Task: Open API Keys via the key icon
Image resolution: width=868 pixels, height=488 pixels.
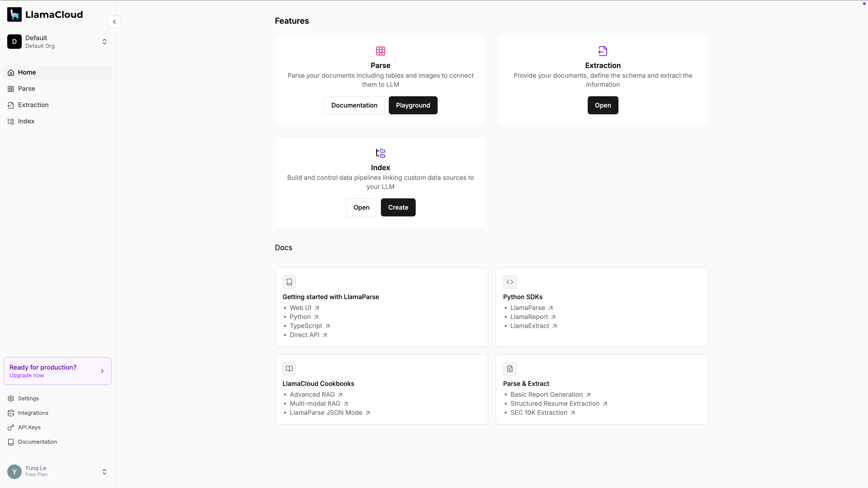Action: coord(11,427)
